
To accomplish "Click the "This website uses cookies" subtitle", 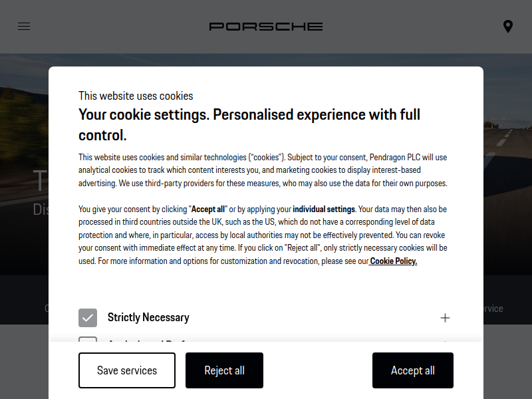I will tap(136, 96).
